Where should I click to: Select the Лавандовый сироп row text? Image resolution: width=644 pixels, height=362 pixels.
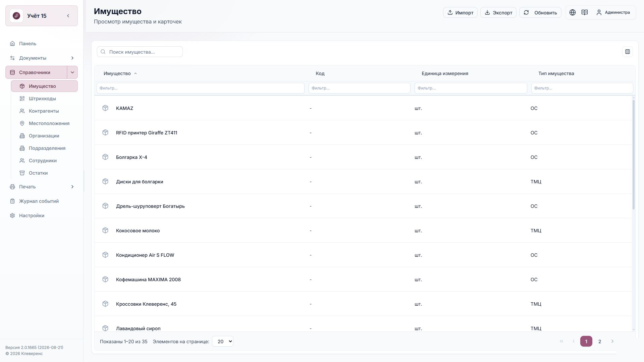click(138, 328)
